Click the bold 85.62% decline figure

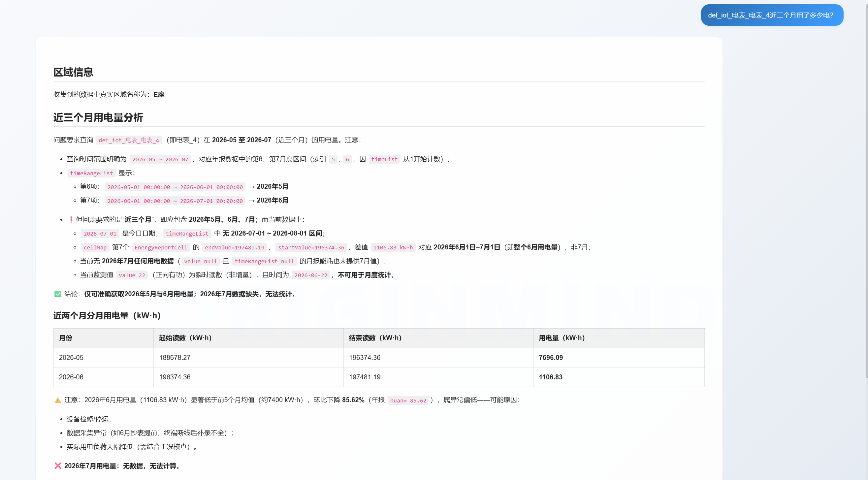point(353,400)
